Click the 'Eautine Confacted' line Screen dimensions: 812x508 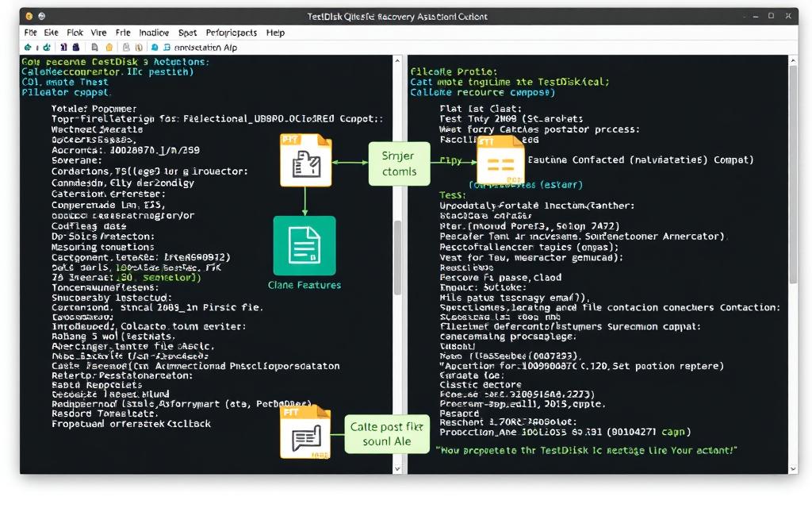(641, 160)
